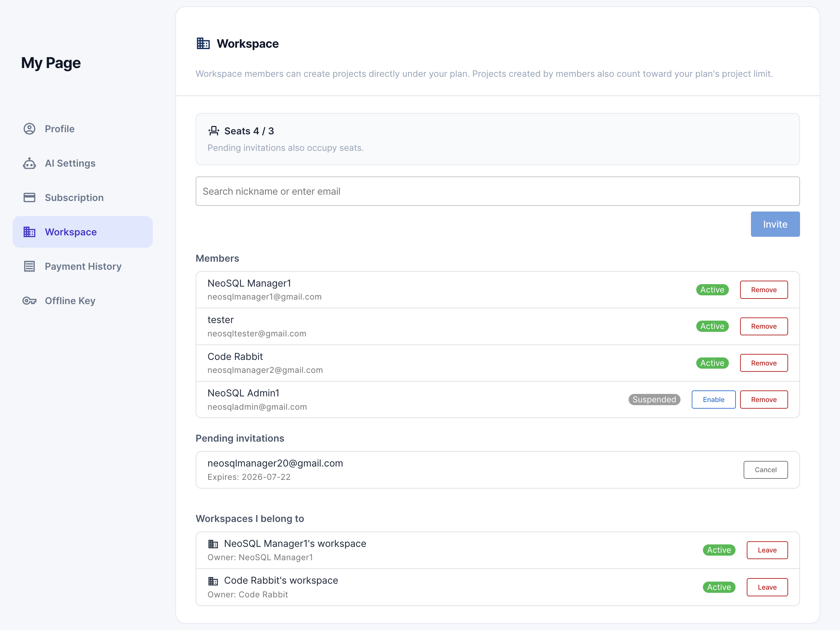840x630 pixels.
Task: Click Active badge of NeoSQL Manager1's workspace
Action: 719,550
